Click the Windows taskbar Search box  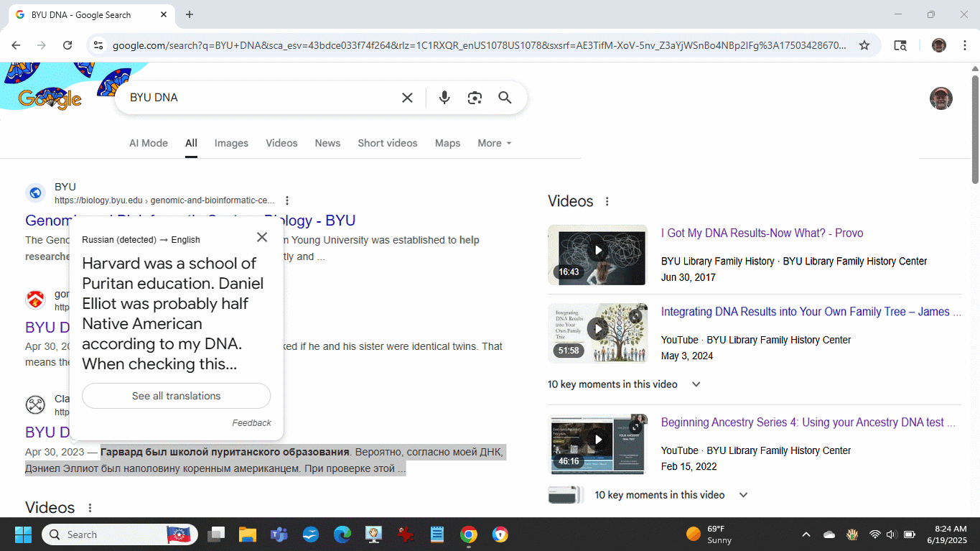[x=120, y=534]
